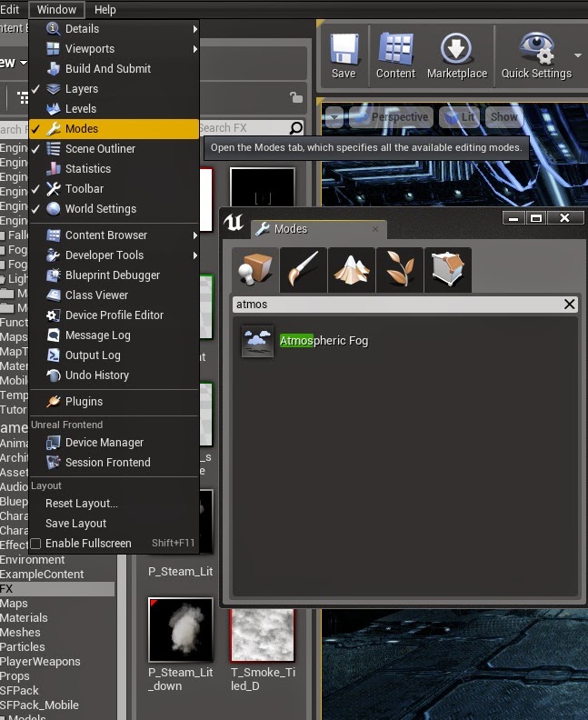Select the Paint mode brush icon

pos(304,270)
